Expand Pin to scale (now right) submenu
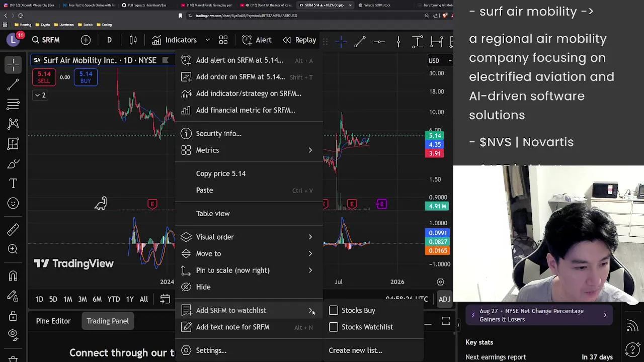Image resolution: width=644 pixels, height=362 pixels. [x=249, y=270]
